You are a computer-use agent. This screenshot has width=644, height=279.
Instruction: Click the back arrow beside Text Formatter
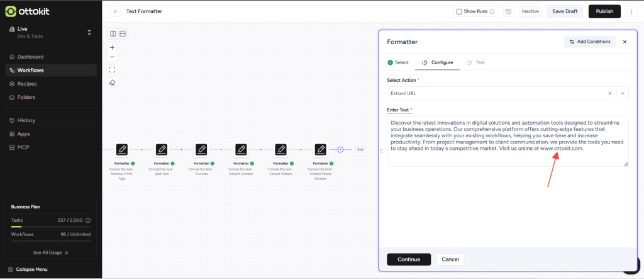point(116,11)
